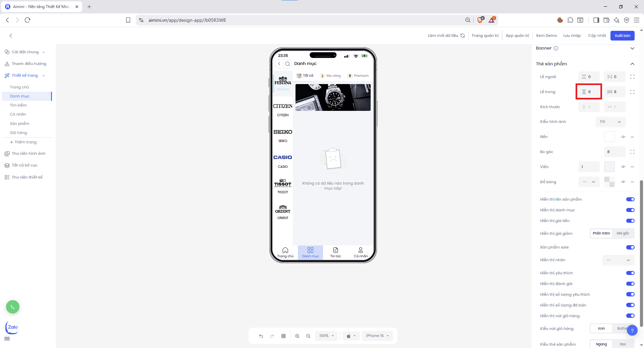Select the 'Giá gốc' discount display tab

pyautogui.click(x=623, y=233)
